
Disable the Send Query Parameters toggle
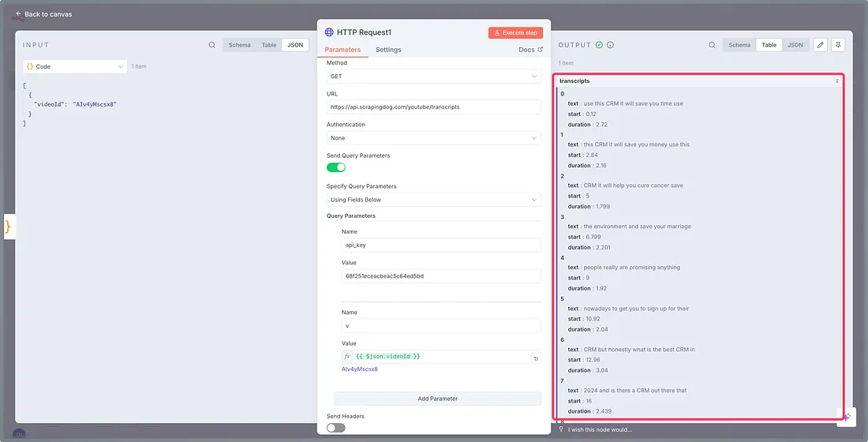click(x=336, y=167)
